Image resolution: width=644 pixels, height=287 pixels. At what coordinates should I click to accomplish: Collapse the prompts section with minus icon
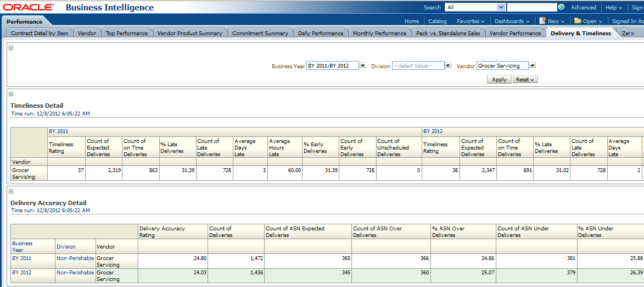11,48
